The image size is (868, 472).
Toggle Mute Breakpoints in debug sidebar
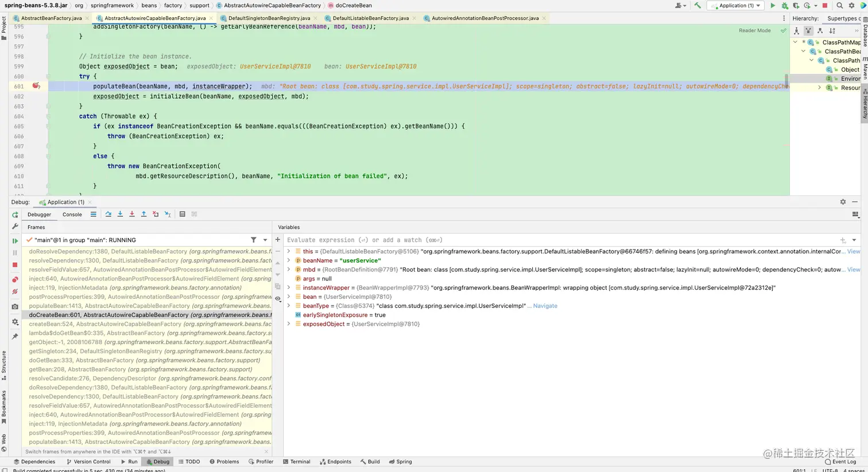point(15,292)
